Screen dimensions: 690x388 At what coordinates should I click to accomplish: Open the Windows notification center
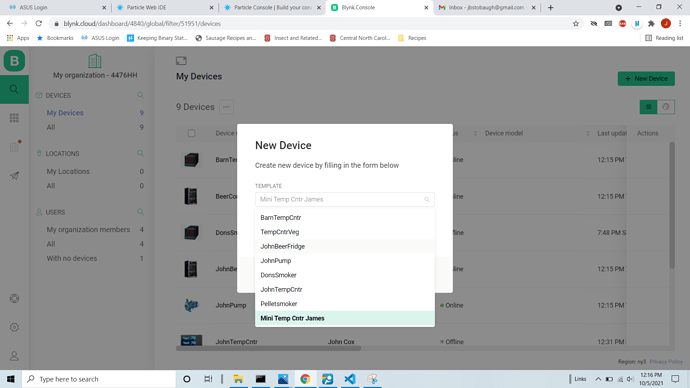(x=675, y=379)
